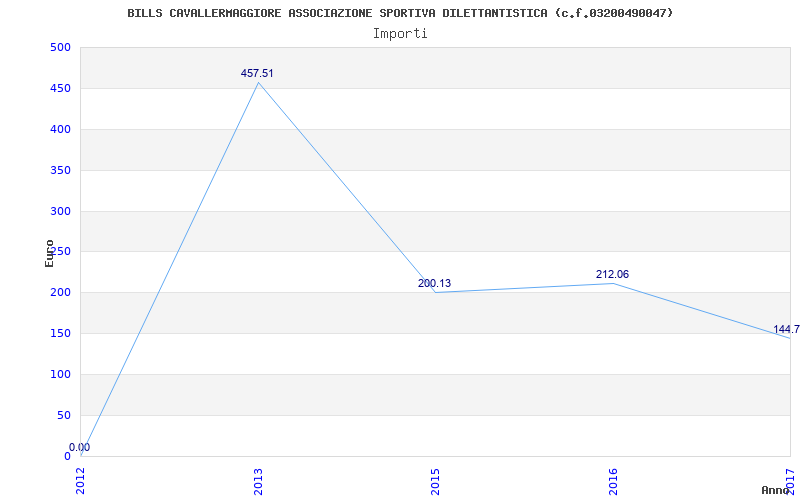Click the 350 y-axis value
Image resolution: width=800 pixels, height=500 pixels.
point(60,170)
